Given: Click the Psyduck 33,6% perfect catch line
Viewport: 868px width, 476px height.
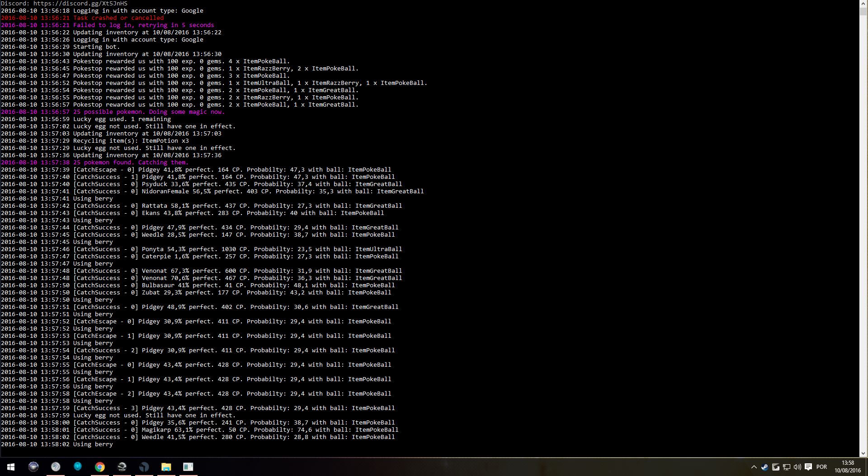Looking at the screenshot, I should coord(202,184).
